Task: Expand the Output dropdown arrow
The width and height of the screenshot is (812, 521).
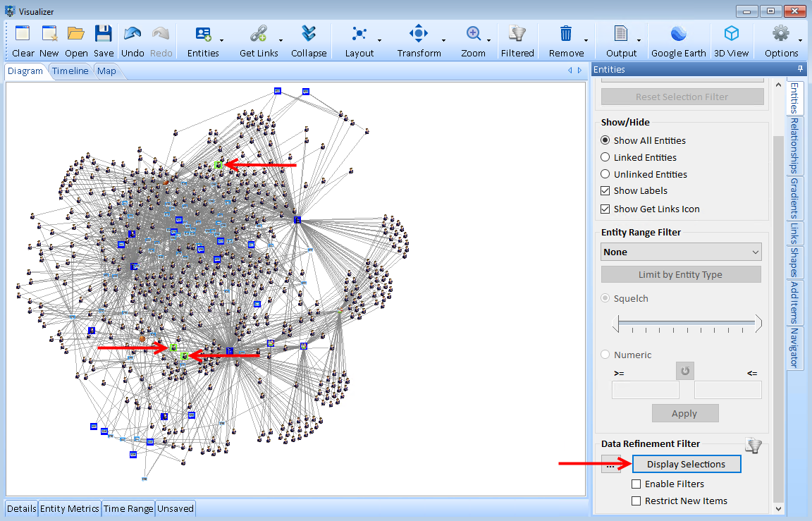Action: [x=639, y=40]
